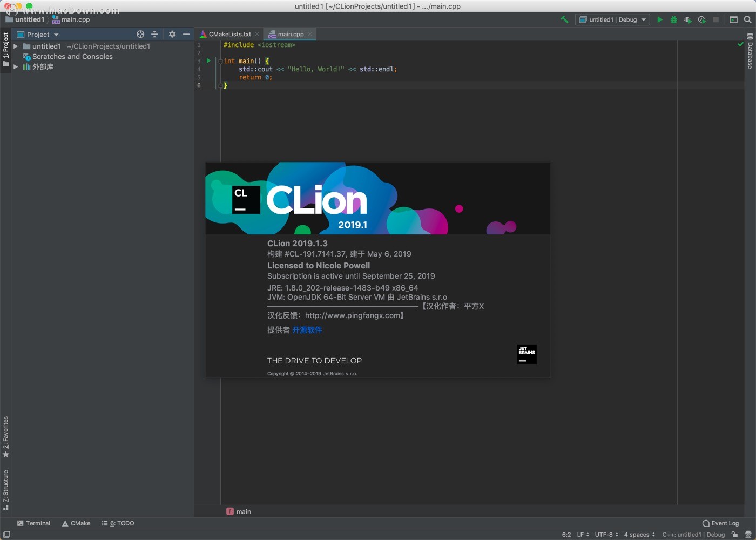Click the run gutter arrow beside main()
The height and width of the screenshot is (540, 756).
(208, 60)
